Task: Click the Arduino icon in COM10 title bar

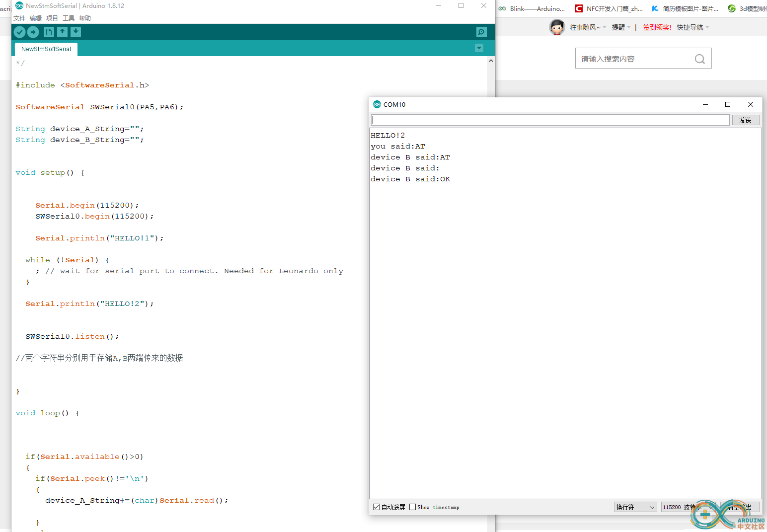Action: tap(377, 104)
